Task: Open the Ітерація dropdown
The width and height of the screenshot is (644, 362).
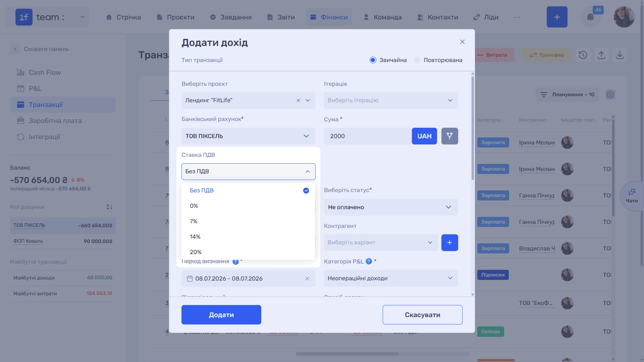Action: 391,100
